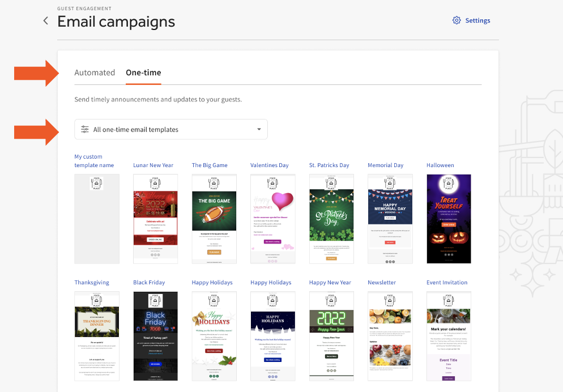Click the back arrow beside Email campaigns
The image size is (563, 392).
tap(45, 20)
